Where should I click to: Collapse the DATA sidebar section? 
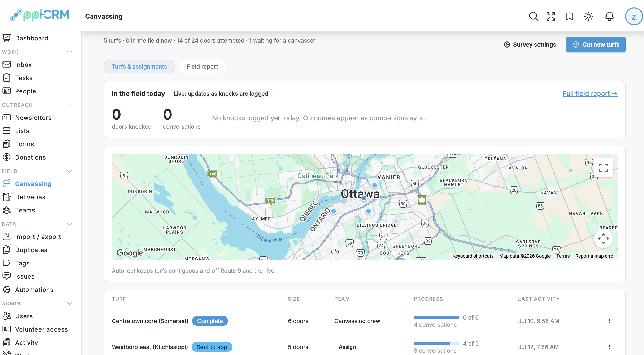pos(70,224)
